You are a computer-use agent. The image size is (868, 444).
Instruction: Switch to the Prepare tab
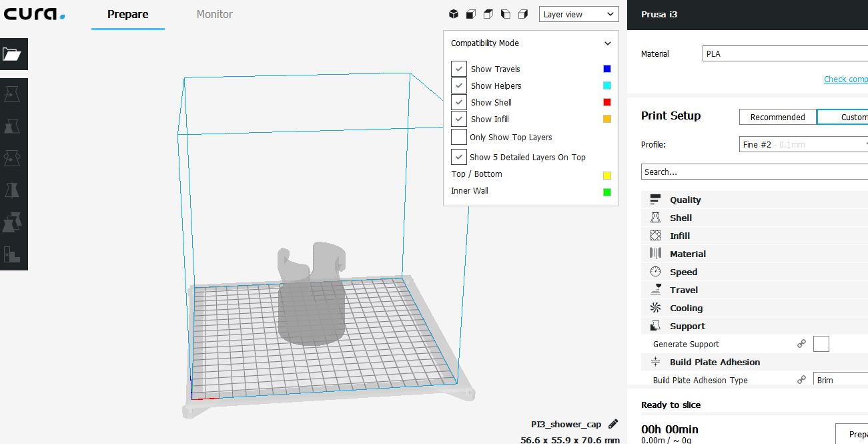pos(127,14)
